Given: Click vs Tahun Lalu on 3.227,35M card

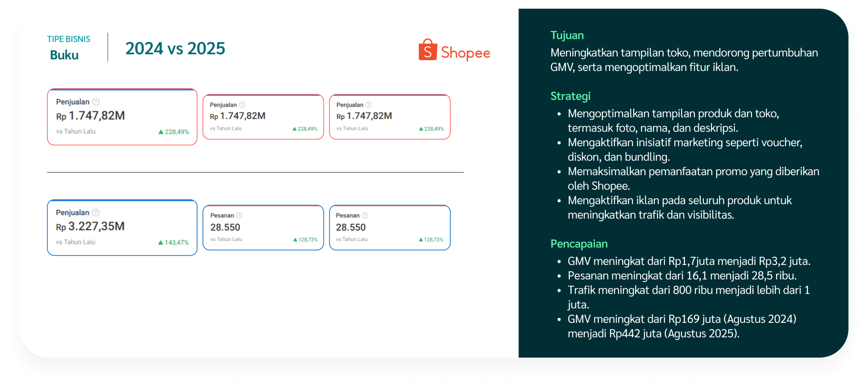Looking at the screenshot, I should pos(75,242).
